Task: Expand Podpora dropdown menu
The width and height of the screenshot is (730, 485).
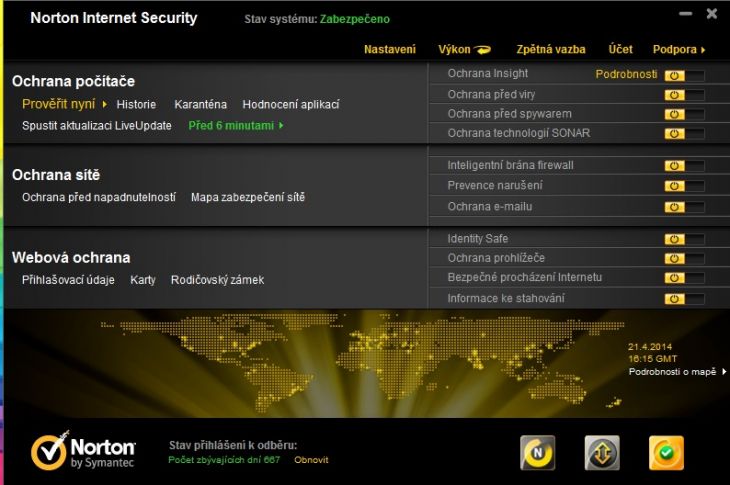Action: [x=679, y=49]
